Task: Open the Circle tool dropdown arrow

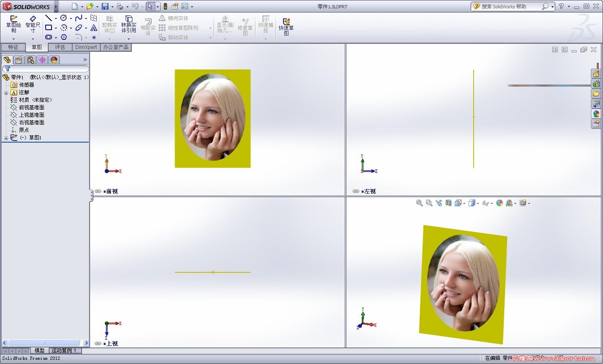Action: 71,18
